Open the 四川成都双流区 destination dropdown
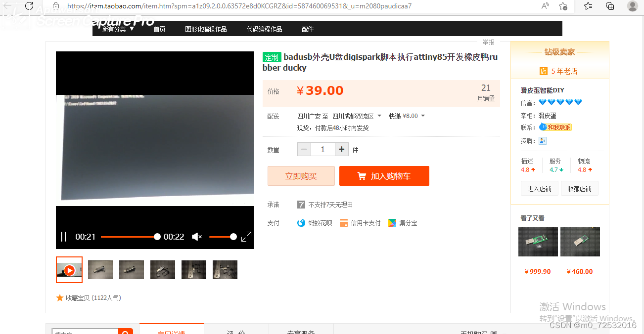 coord(357,116)
